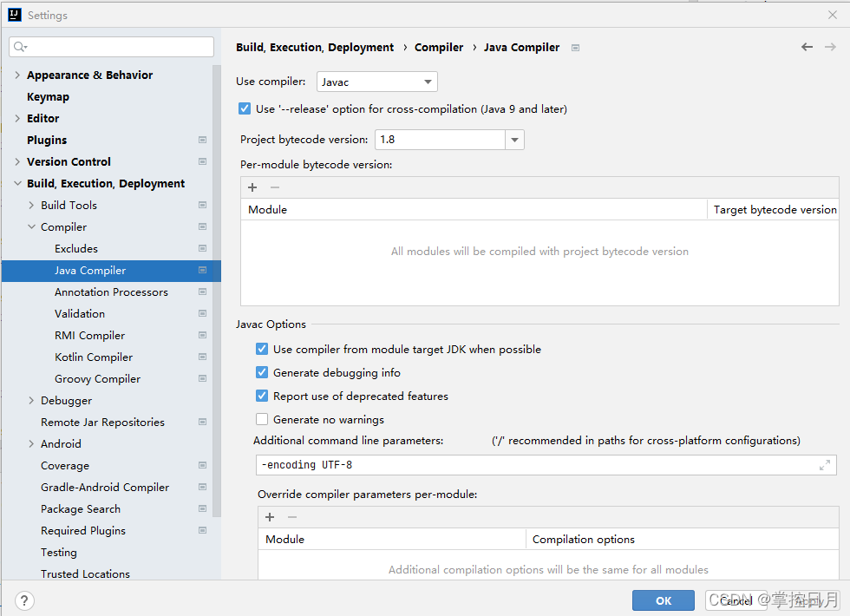The height and width of the screenshot is (616, 850).
Task: Click the settings tree vertical scrollbar
Action: point(217,290)
